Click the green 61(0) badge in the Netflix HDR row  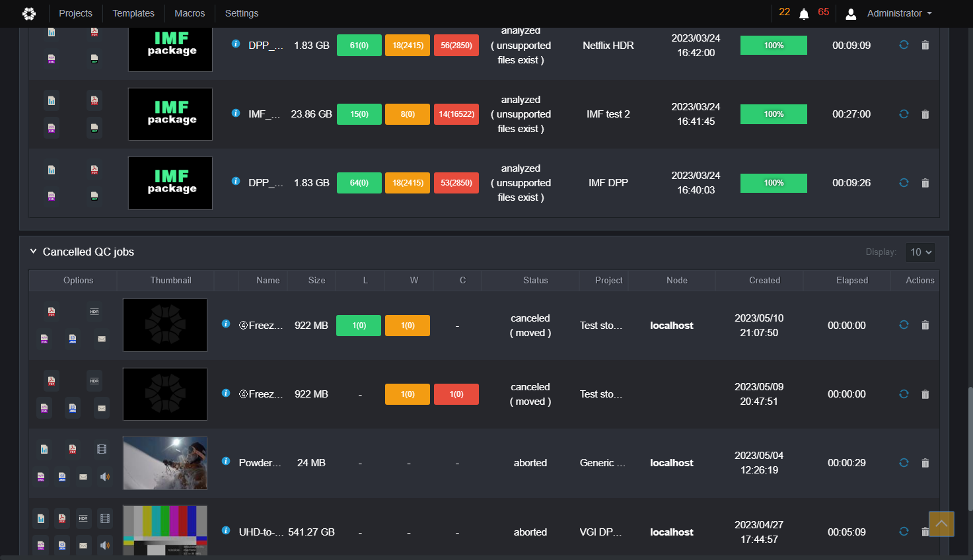tap(359, 46)
